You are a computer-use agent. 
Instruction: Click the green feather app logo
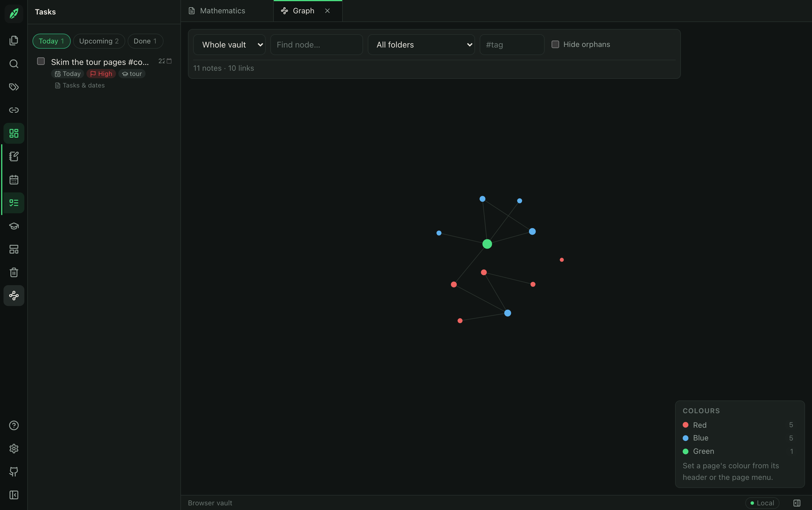[14, 13]
